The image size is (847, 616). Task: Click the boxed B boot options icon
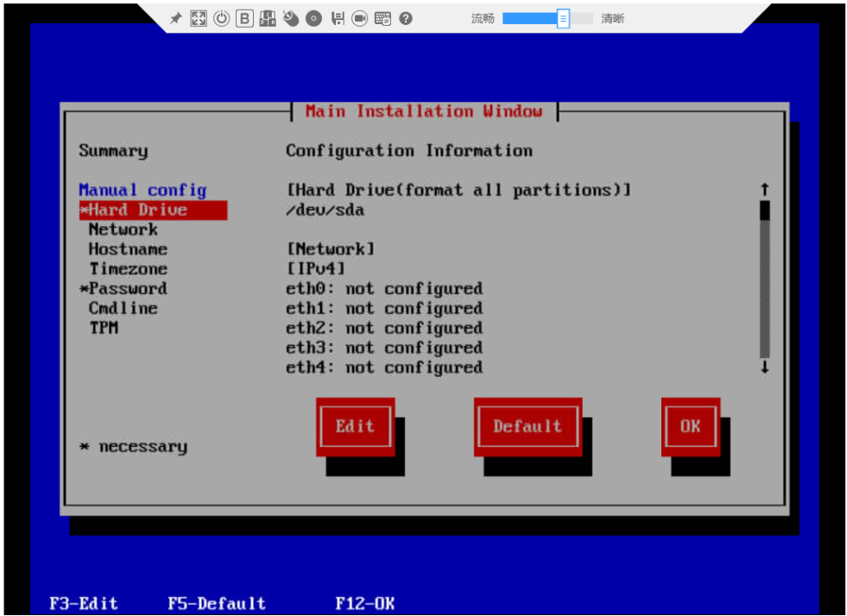click(244, 19)
